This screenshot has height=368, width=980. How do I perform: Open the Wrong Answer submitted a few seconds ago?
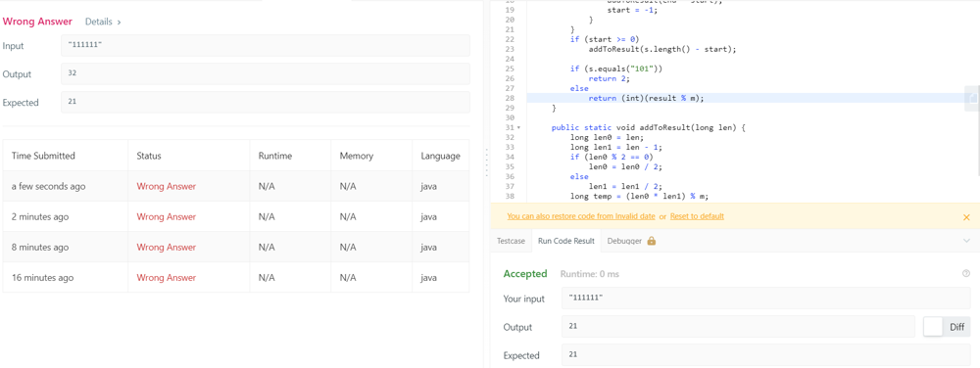[x=166, y=187]
